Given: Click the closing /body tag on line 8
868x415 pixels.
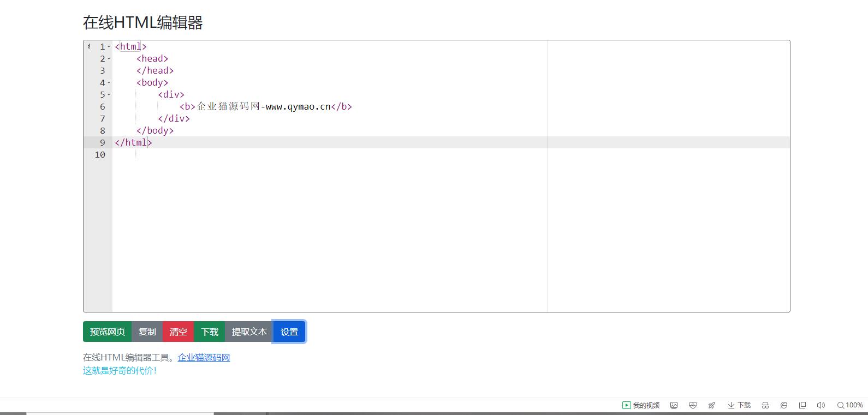Looking at the screenshot, I should (x=155, y=131).
